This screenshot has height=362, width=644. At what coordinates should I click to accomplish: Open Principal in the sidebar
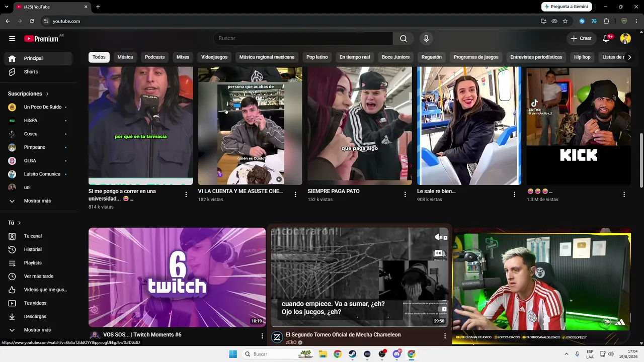click(39, 58)
